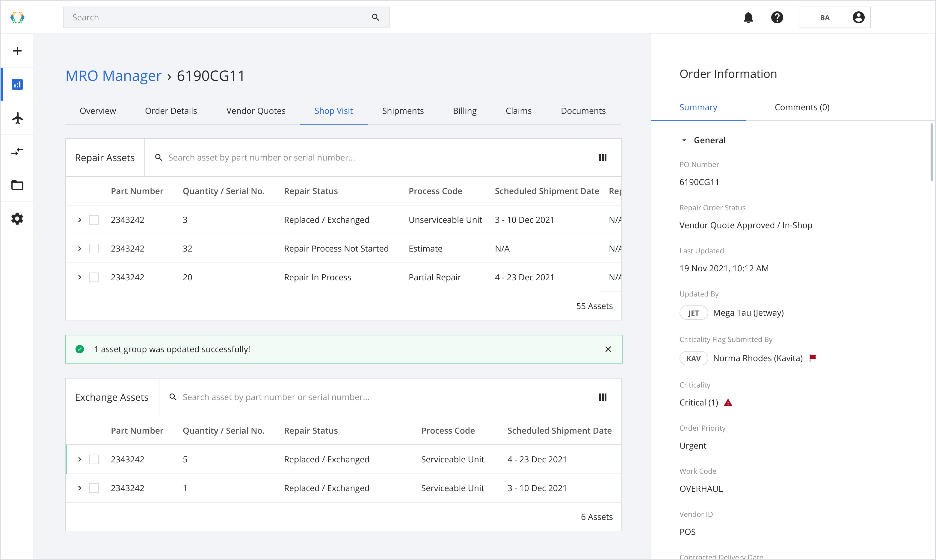The width and height of the screenshot is (936, 560).
Task: Open the help question mark icon
Action: 777,17
